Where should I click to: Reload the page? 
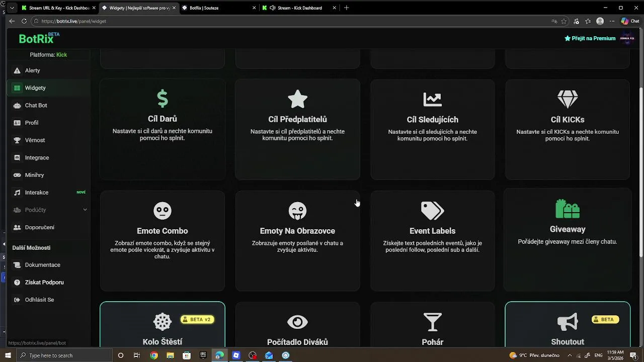[24, 21]
